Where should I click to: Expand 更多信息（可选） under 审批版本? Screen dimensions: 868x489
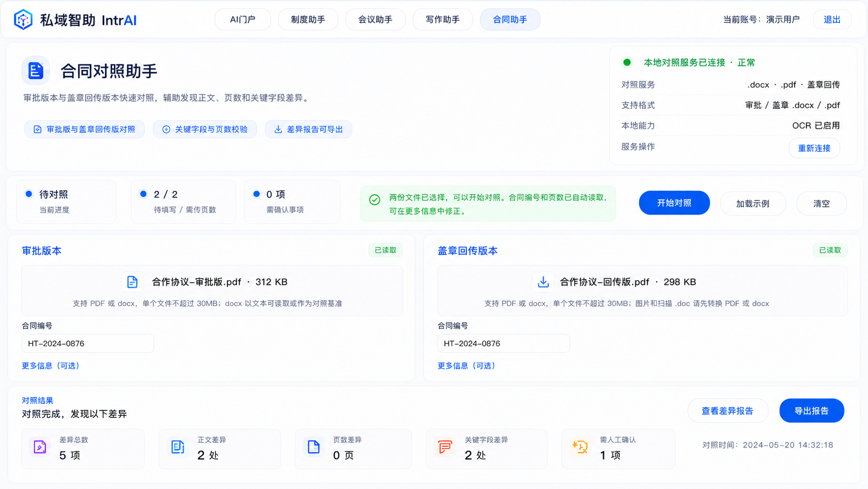51,366
